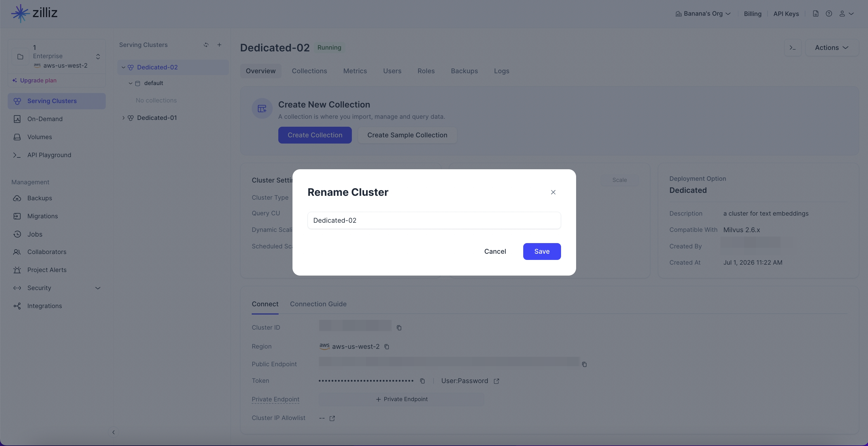868x446 pixels.
Task: Copy the cluster token
Action: 422,381
